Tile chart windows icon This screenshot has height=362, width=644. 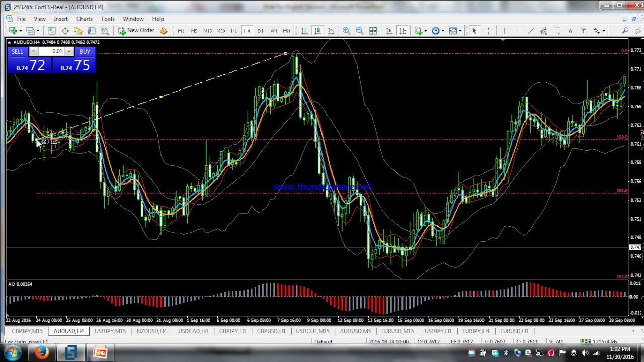pos(373,31)
